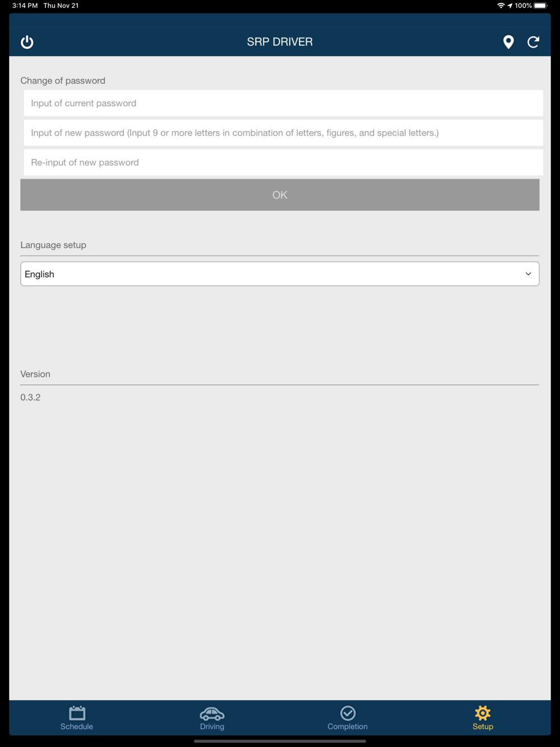Expand language list via chevron arrow
The image size is (560, 747).
(528, 274)
